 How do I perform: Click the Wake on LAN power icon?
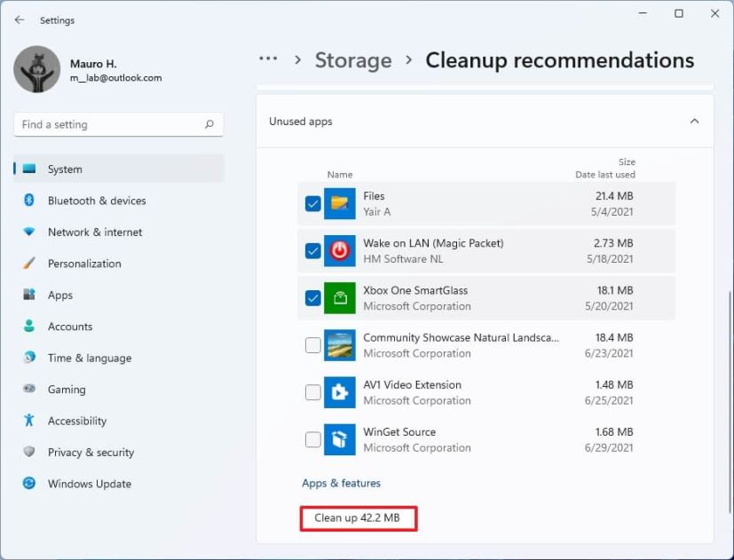(339, 251)
